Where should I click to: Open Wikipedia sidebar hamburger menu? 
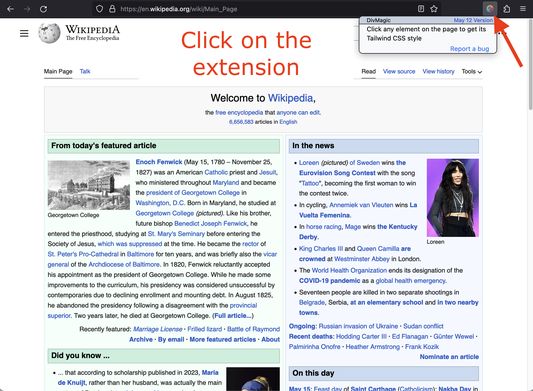pyautogui.click(x=24, y=33)
